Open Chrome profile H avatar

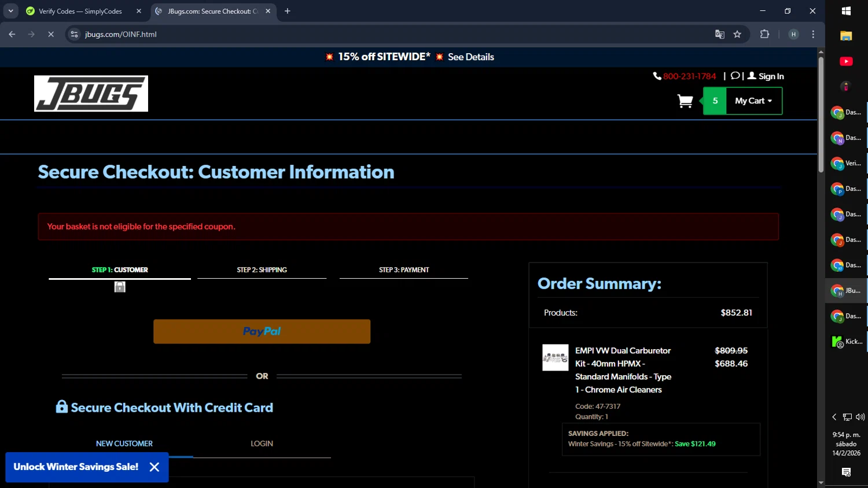793,34
